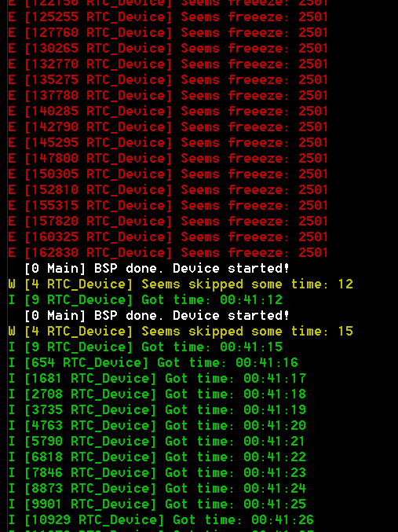The width and height of the screenshot is (398, 532).
Task: Click the 'Got time: 00:41:19' entry
Action: [x=157, y=410]
